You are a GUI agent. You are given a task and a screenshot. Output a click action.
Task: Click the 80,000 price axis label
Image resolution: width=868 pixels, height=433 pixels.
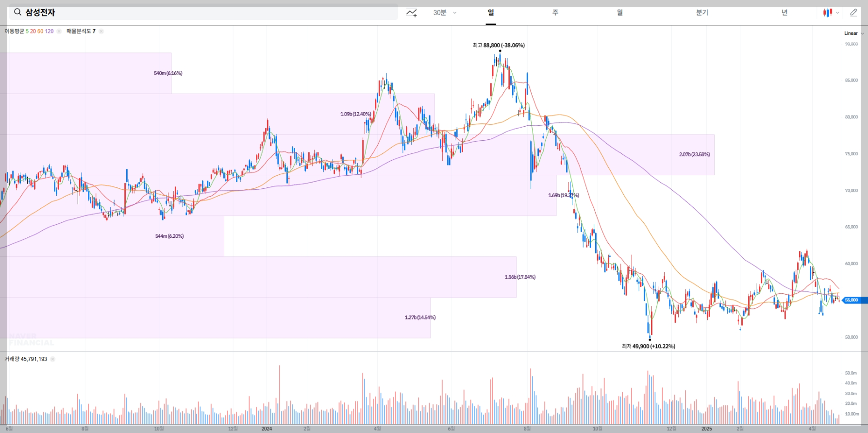[851, 117]
